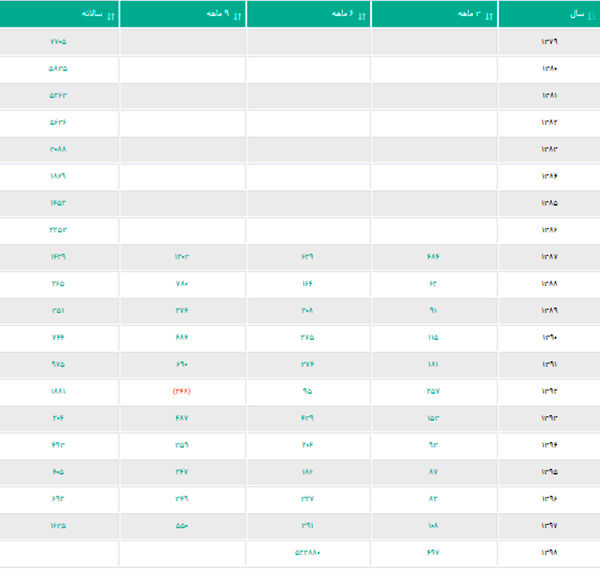This screenshot has height=569, width=600.
Task: Click year cell ۱۳۹۴
Action: [x=549, y=445]
